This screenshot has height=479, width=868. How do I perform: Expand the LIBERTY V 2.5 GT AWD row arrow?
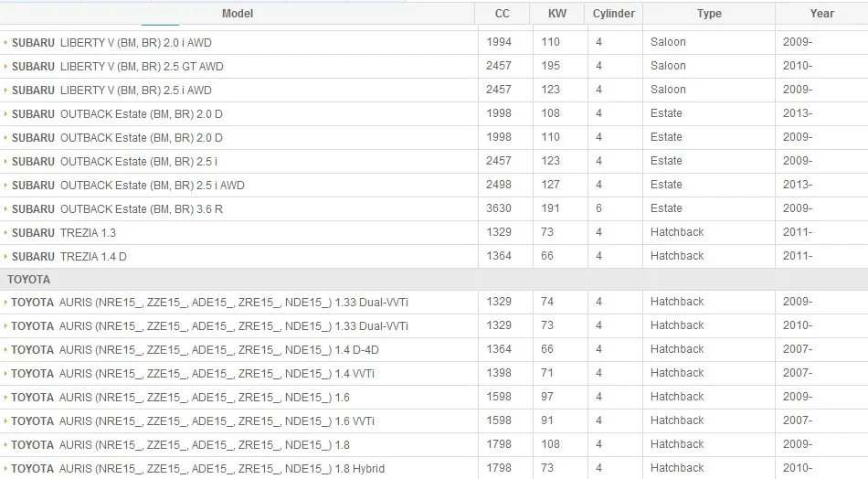point(5,66)
